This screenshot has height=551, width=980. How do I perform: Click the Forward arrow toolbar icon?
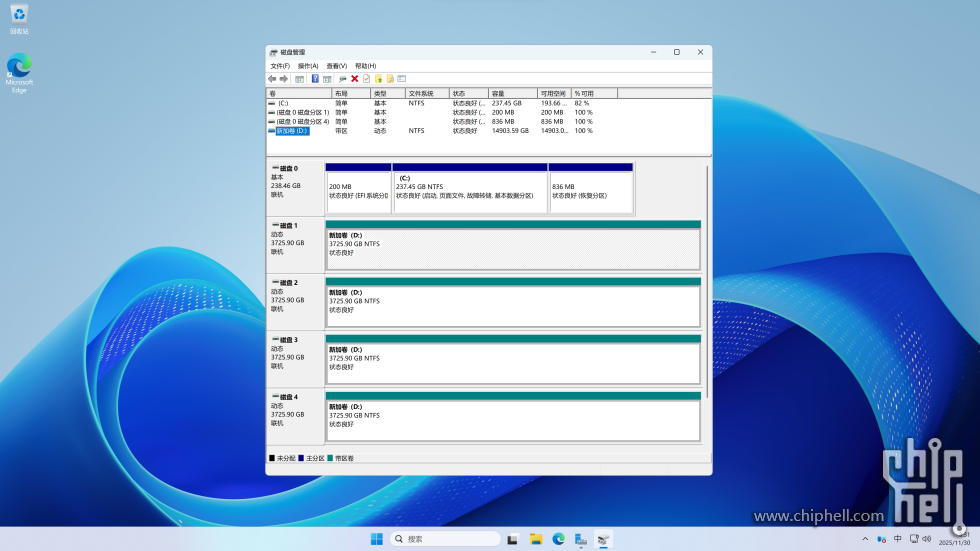[284, 79]
